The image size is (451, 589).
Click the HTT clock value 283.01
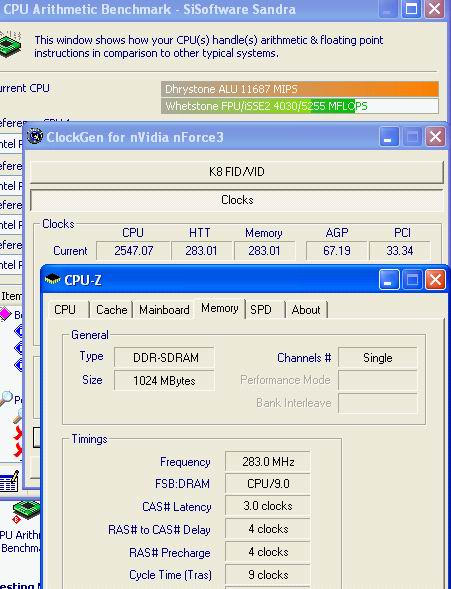(x=201, y=251)
